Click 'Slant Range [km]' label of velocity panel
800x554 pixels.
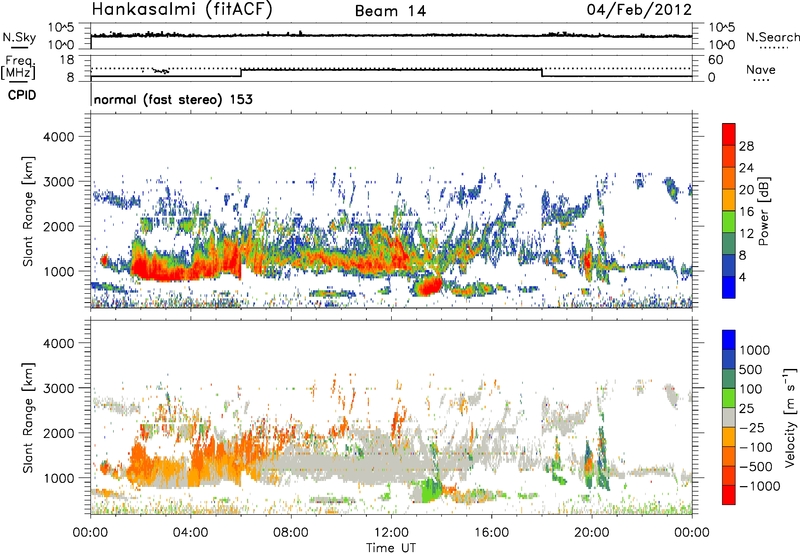click(x=28, y=417)
